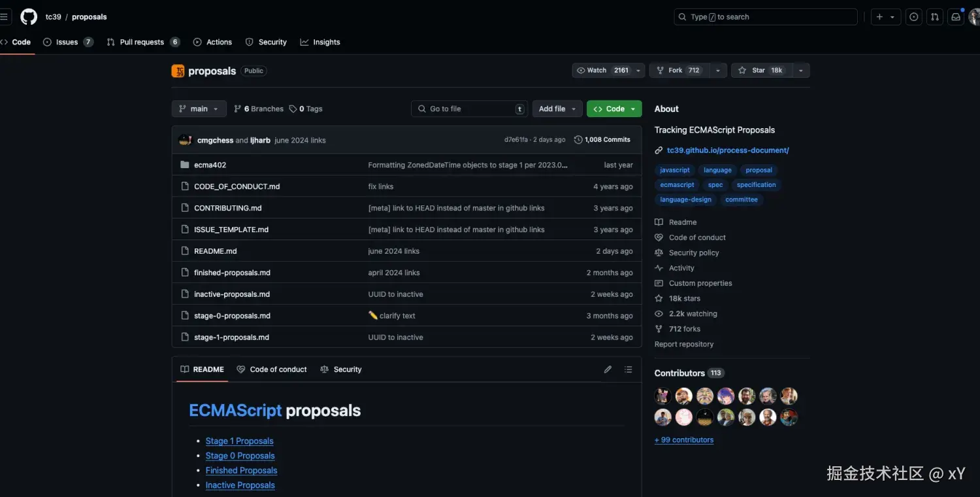Click the committee topic tag
The height and width of the screenshot is (497, 980).
(x=742, y=200)
